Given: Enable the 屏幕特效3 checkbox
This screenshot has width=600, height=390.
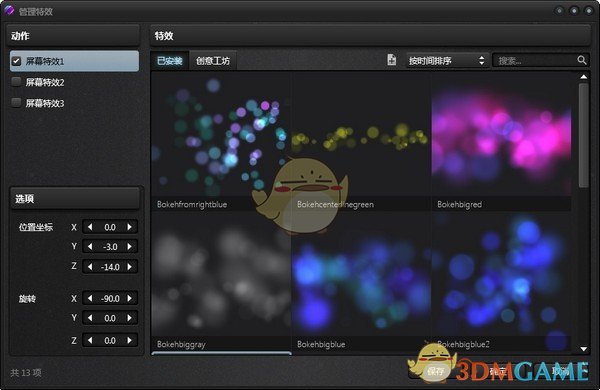Looking at the screenshot, I should [x=16, y=103].
